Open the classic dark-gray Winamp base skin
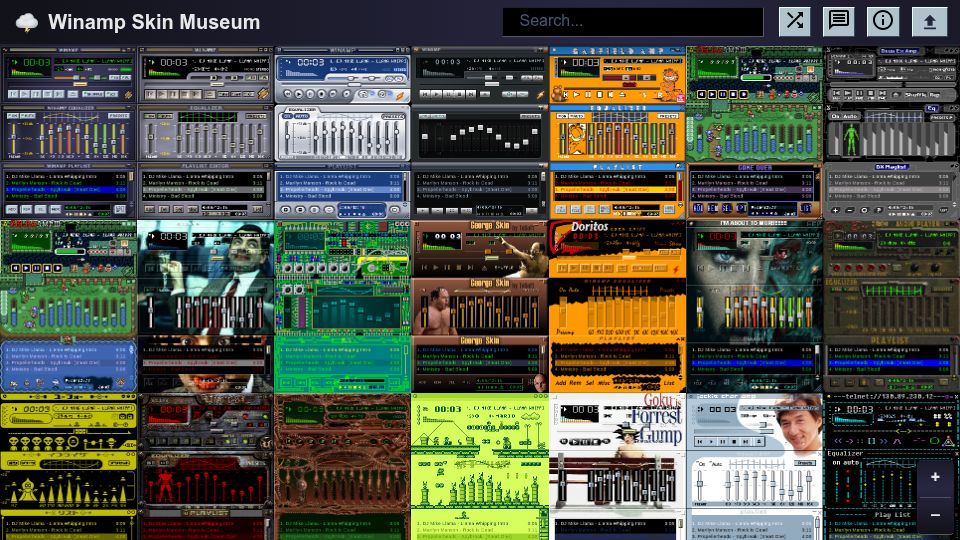This screenshot has width=960, height=540. 68,133
